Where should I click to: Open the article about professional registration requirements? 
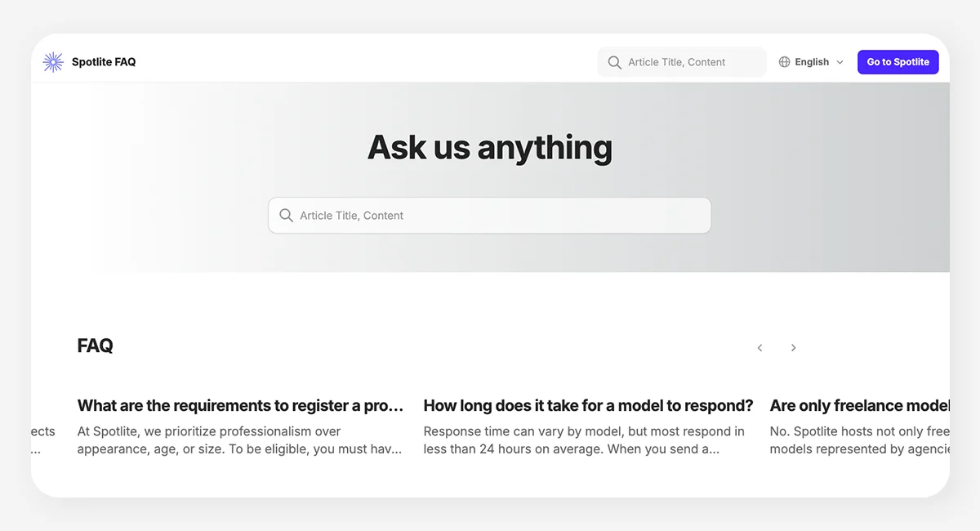(239, 425)
